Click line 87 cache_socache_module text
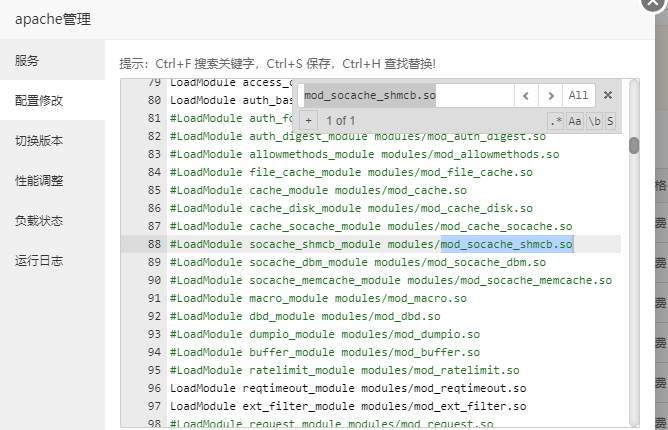This screenshot has width=668, height=430. click(315, 226)
